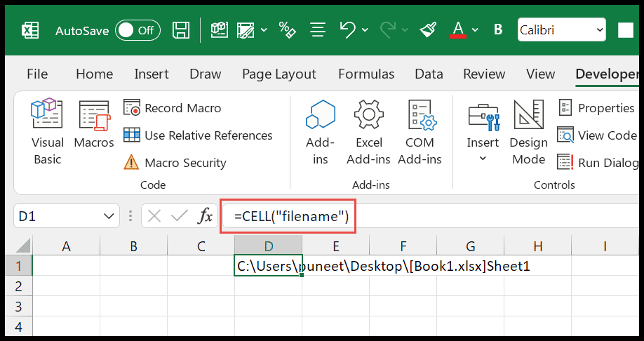Toggle Design Mode on
This screenshot has height=341, width=644.
point(528,131)
